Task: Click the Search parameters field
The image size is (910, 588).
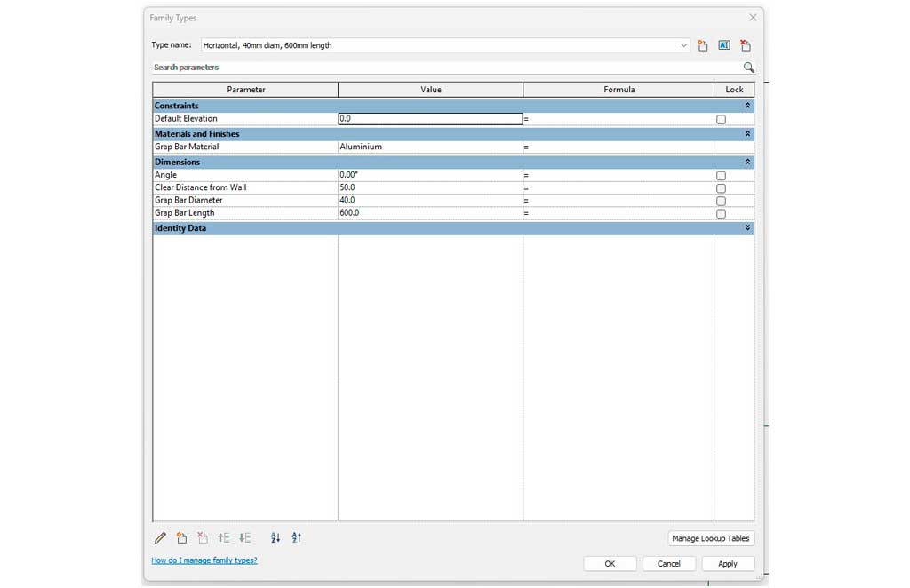Action: pyautogui.click(x=444, y=68)
